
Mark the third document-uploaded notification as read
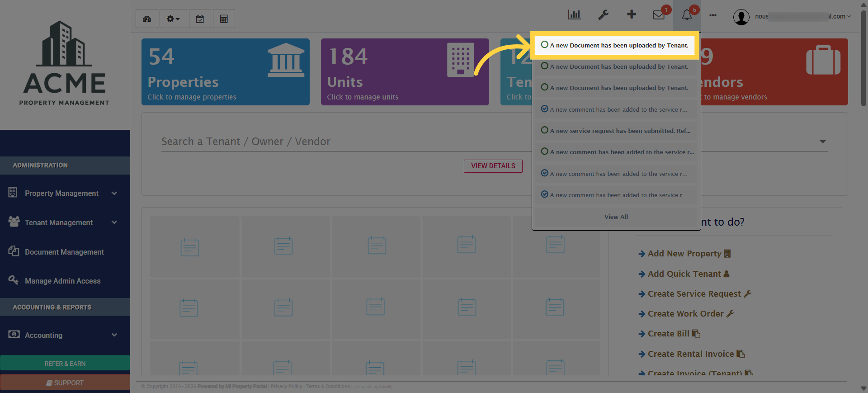pyautogui.click(x=544, y=87)
